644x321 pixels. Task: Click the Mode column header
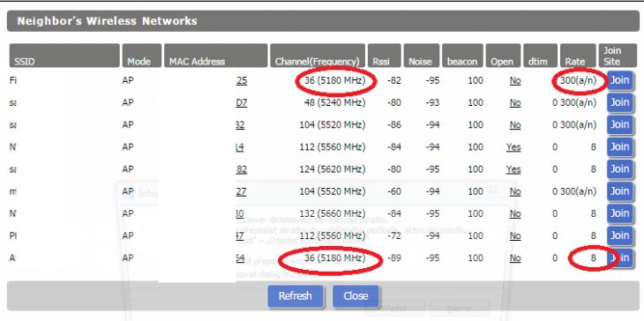pos(142,56)
